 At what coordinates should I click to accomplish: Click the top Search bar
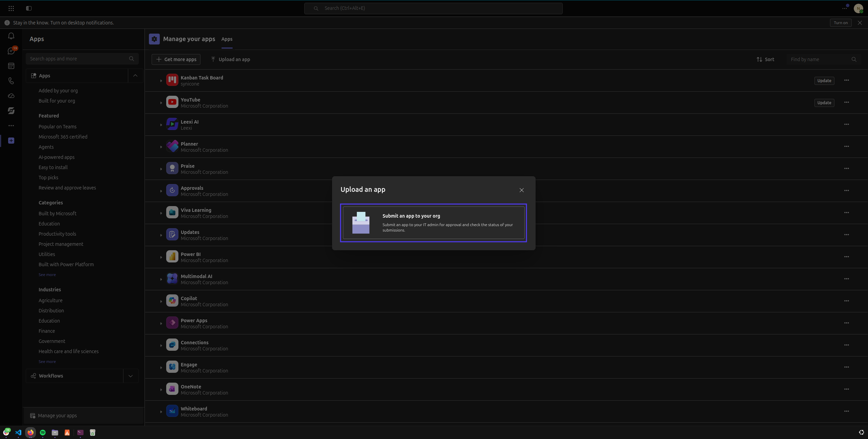pos(433,8)
